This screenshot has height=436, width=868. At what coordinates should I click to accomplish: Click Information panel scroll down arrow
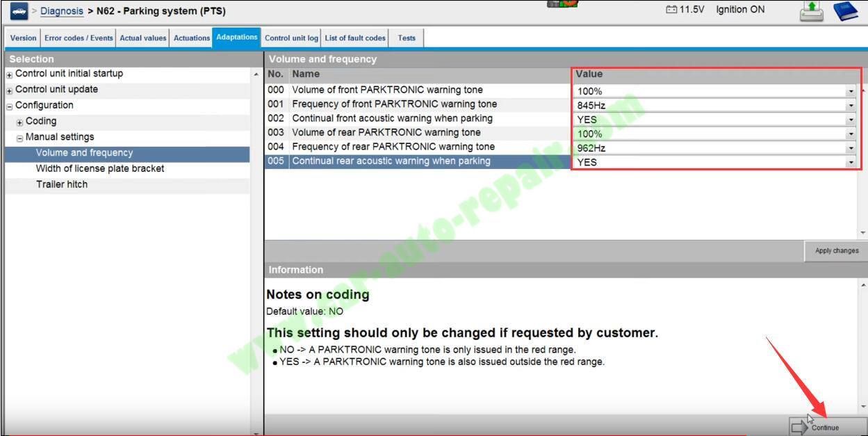tap(863, 407)
